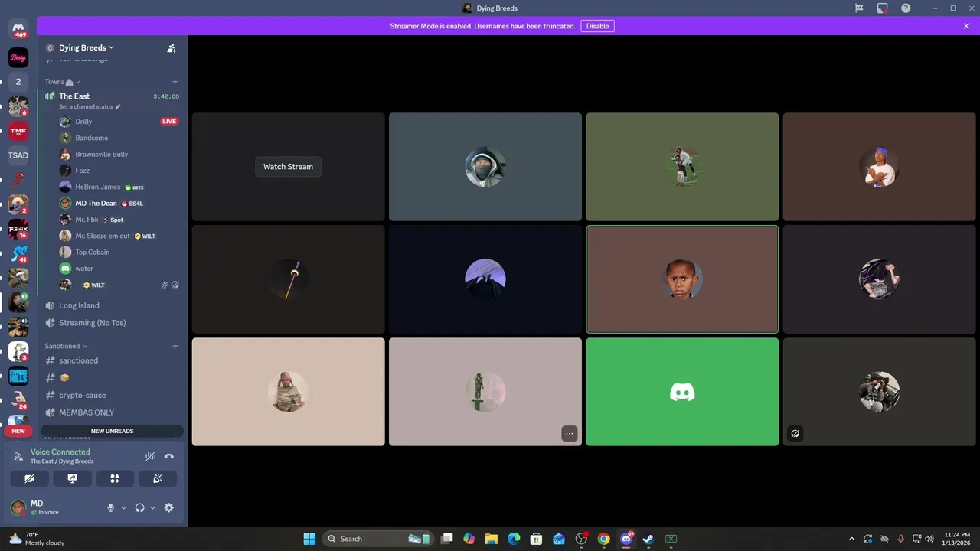Image resolution: width=980 pixels, height=551 pixels.
Task: Click the Windows taskbar search box
Action: 377,539
